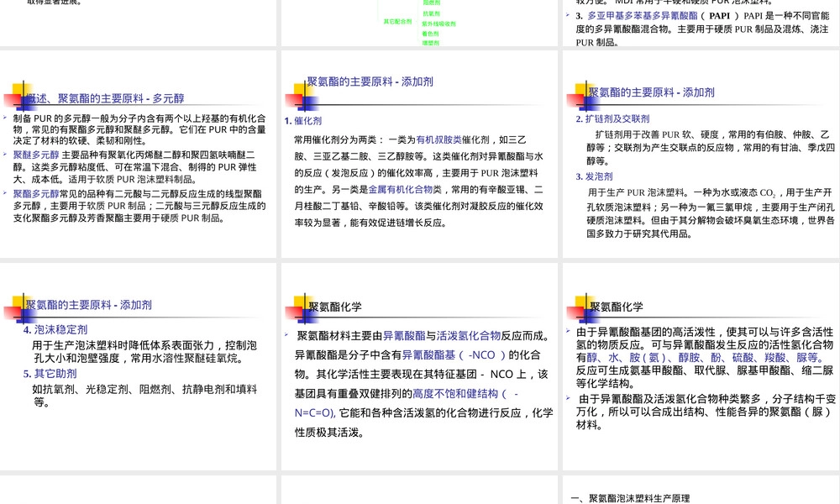
Task: Click the text 3. 多亚甲基多苯基多异氰酸酯 ( PAPI )
Action: pos(657,16)
